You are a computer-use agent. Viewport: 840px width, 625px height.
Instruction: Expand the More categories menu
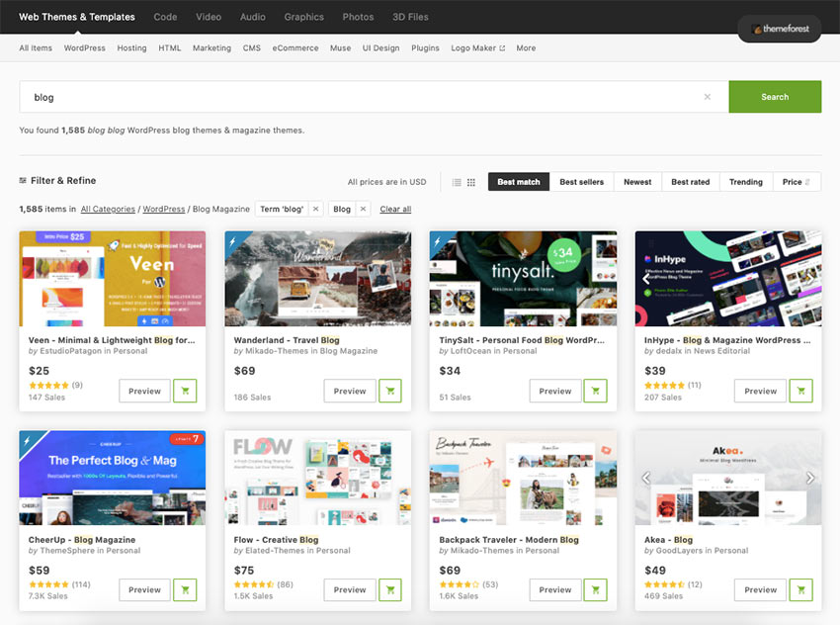click(526, 48)
